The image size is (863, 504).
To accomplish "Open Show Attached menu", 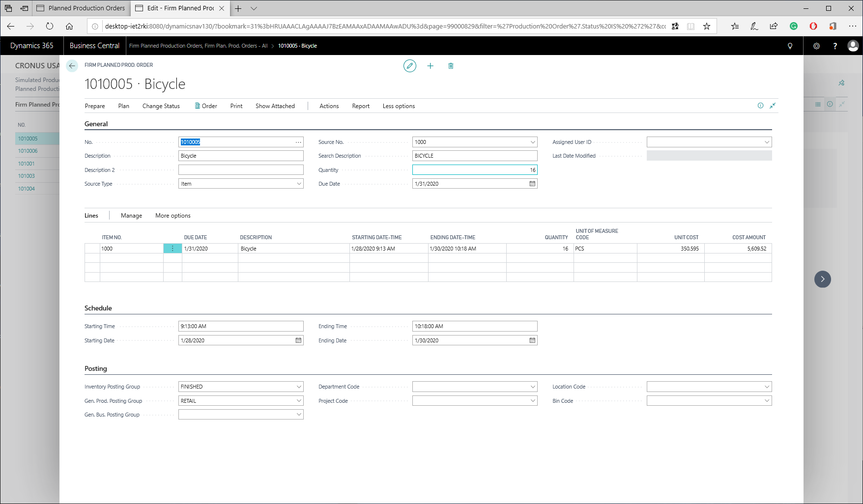I will (275, 106).
